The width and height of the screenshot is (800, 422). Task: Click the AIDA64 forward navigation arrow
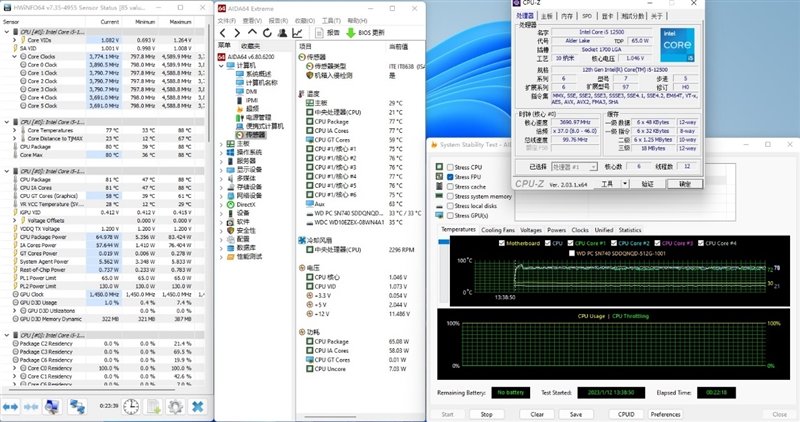(237, 33)
